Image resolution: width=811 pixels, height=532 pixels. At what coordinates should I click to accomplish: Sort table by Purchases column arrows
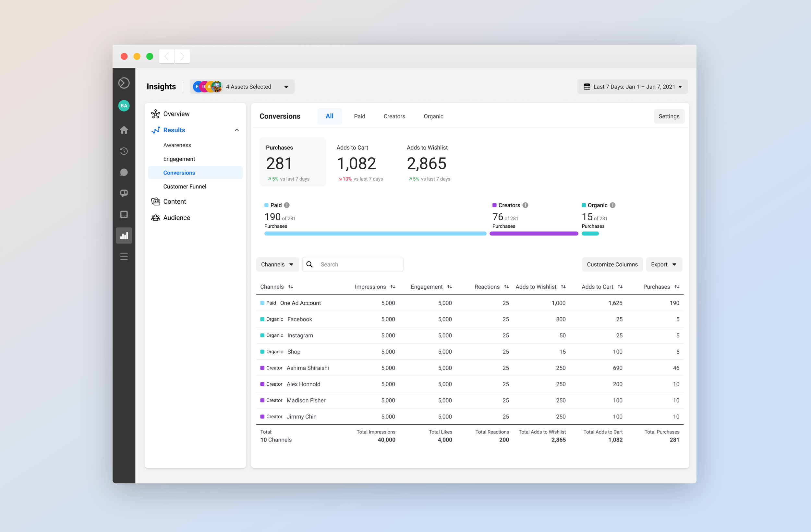tap(677, 287)
